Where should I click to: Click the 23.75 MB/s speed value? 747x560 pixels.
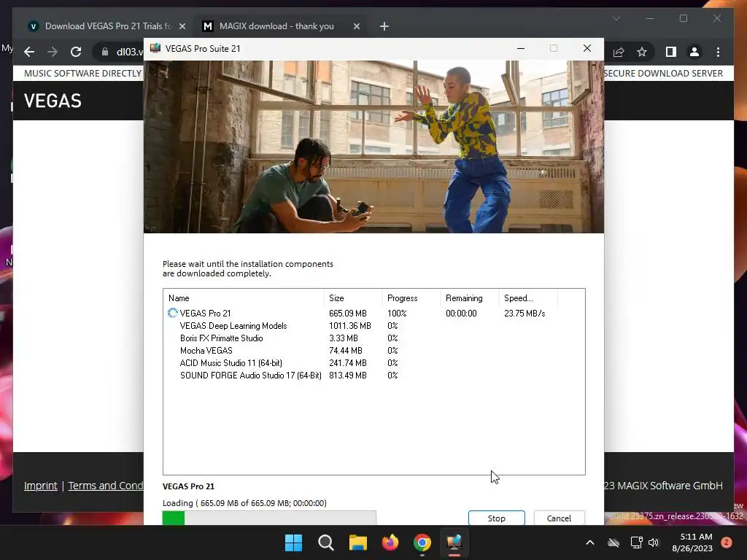(525, 314)
